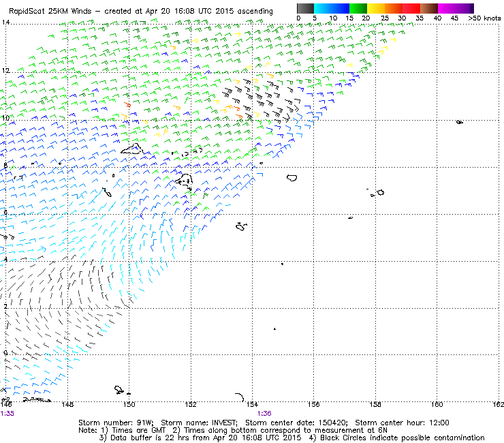Click the longitude label '160'
Screen dimensions: 504x443
click(x=437, y=404)
